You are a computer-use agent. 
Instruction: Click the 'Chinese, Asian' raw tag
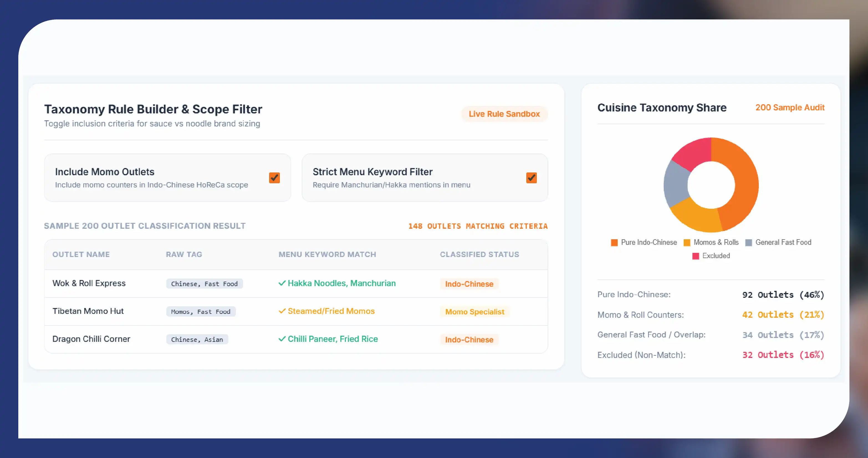pyautogui.click(x=197, y=339)
